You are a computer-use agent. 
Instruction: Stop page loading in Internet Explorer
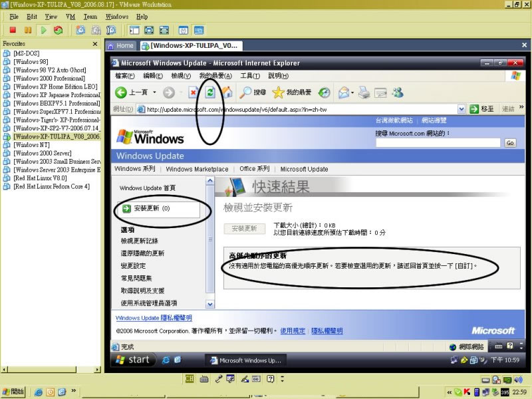(x=193, y=92)
